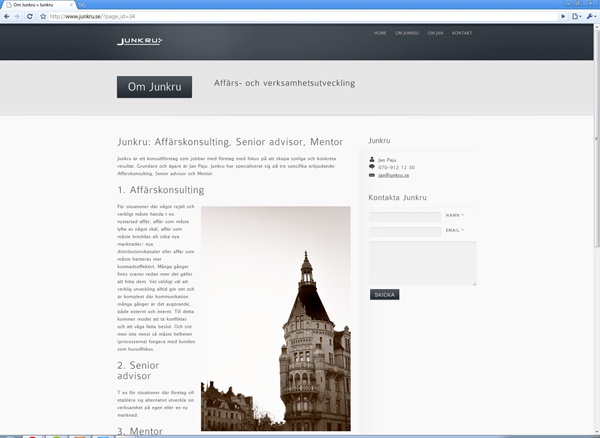Click the name 'Jan Paju' in sidebar

387,160
